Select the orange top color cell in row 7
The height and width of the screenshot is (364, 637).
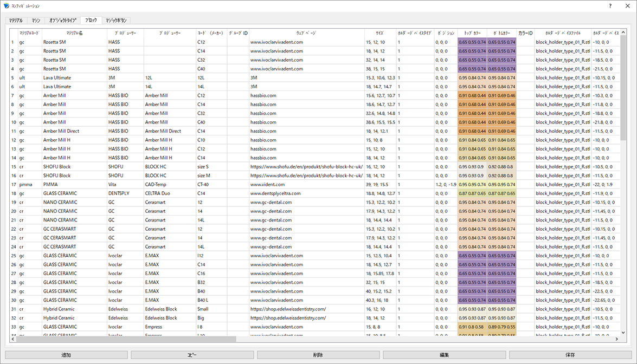[x=472, y=96]
